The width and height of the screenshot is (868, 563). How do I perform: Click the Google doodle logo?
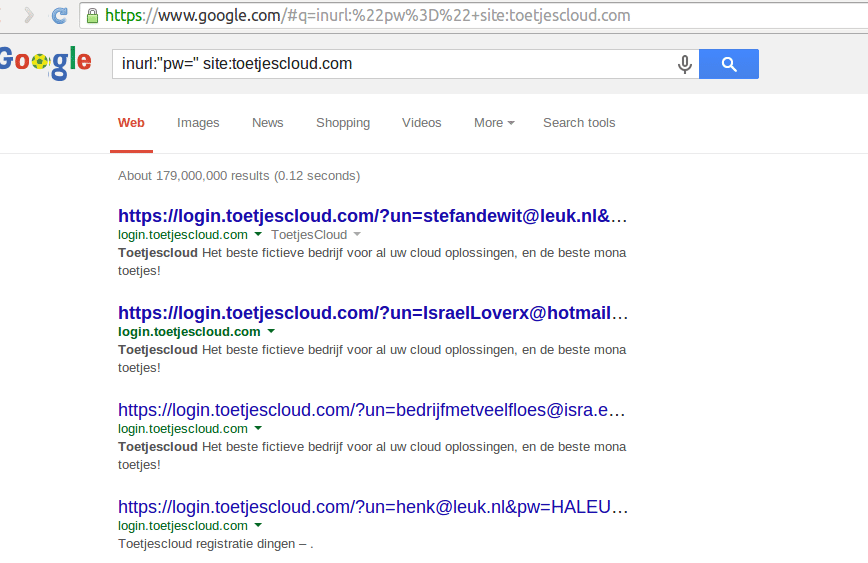(x=45, y=63)
